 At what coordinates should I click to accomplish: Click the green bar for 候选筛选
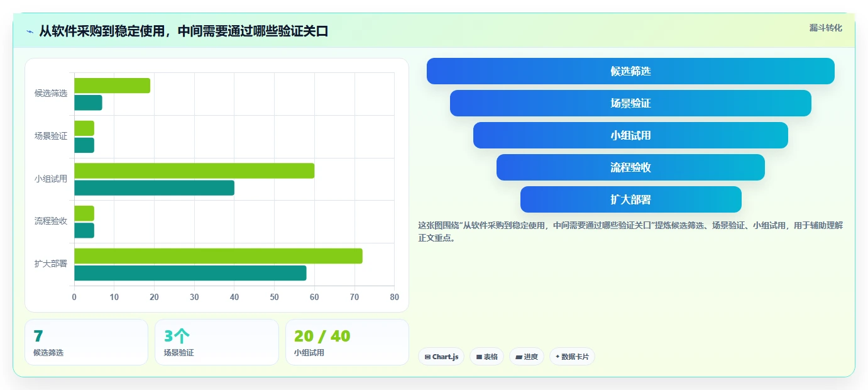point(113,86)
